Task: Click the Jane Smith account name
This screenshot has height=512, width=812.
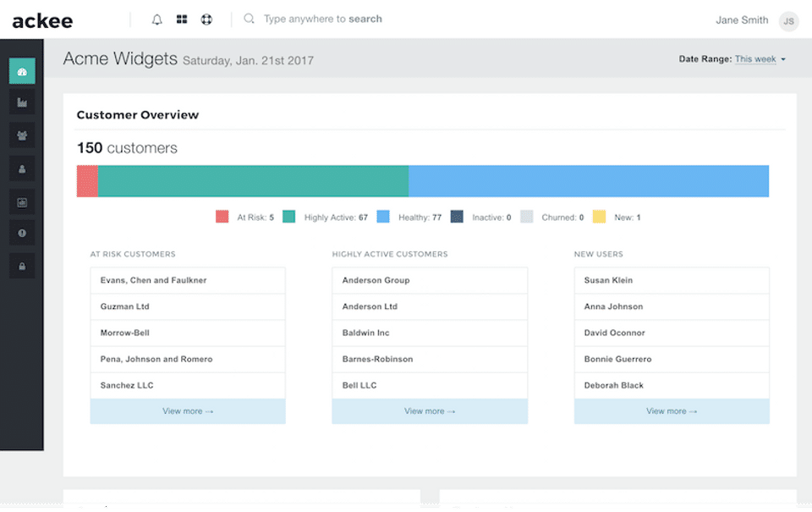Action: 742,20
